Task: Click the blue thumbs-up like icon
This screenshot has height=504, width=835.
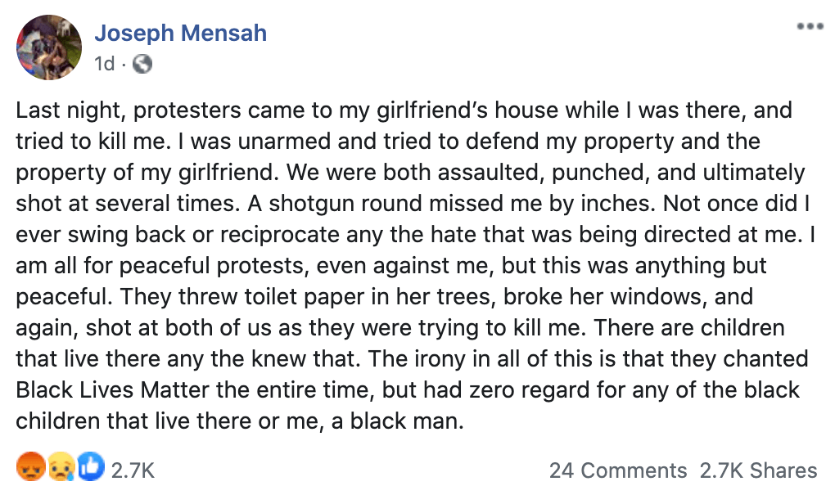Action: [92, 469]
